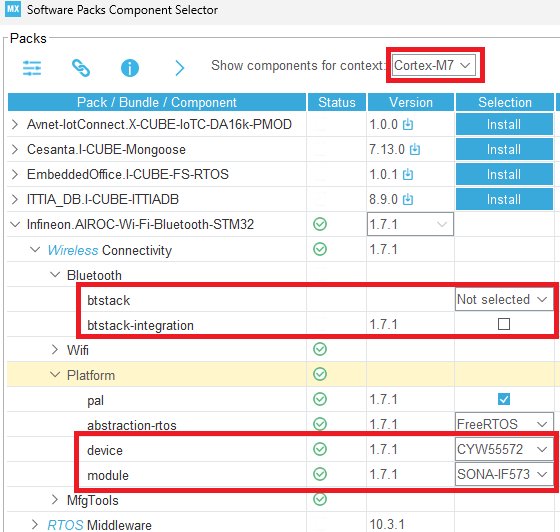Click green status check for Wireless Connectivity
Screen dimensions: 560x532
point(320,249)
